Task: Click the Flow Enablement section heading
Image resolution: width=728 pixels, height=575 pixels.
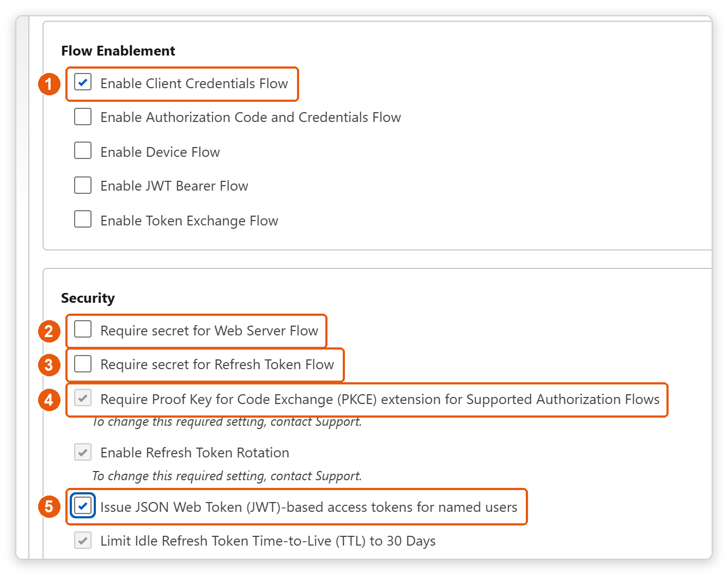Action: 118,51
